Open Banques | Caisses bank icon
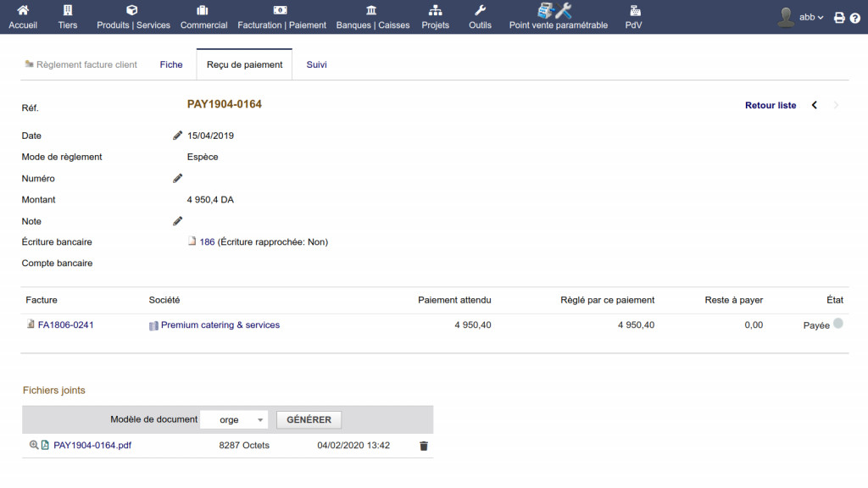The width and height of the screenshot is (868, 488). point(371,10)
